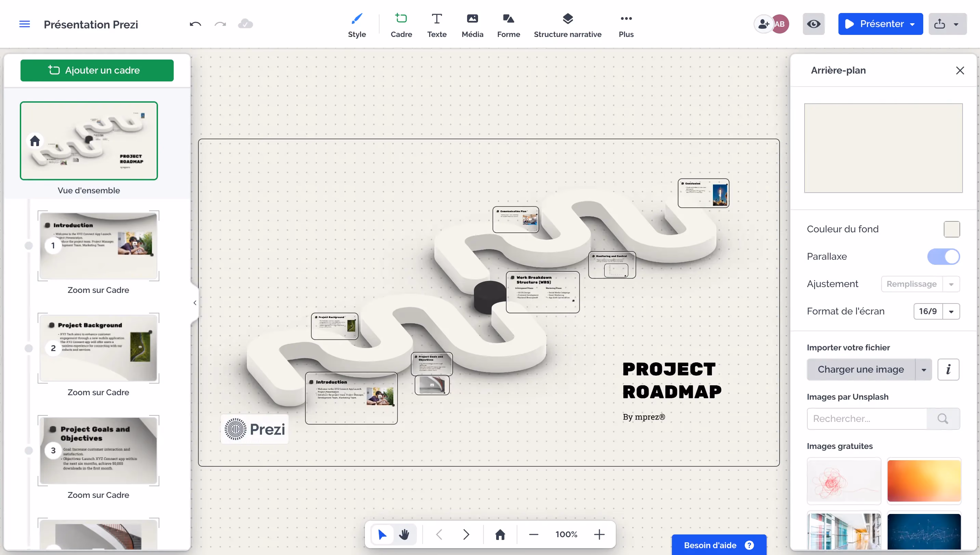Close the Arrière-plan panel
Image resolution: width=980 pixels, height=555 pixels.
[x=960, y=70]
